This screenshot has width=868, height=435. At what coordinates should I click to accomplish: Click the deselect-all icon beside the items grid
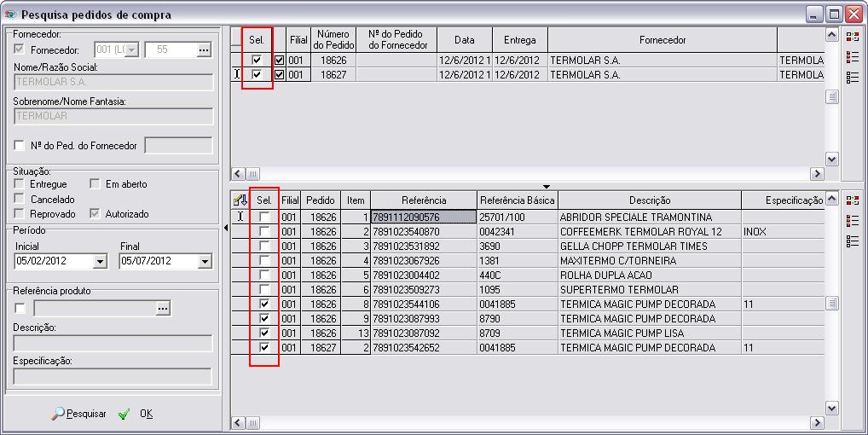852,241
